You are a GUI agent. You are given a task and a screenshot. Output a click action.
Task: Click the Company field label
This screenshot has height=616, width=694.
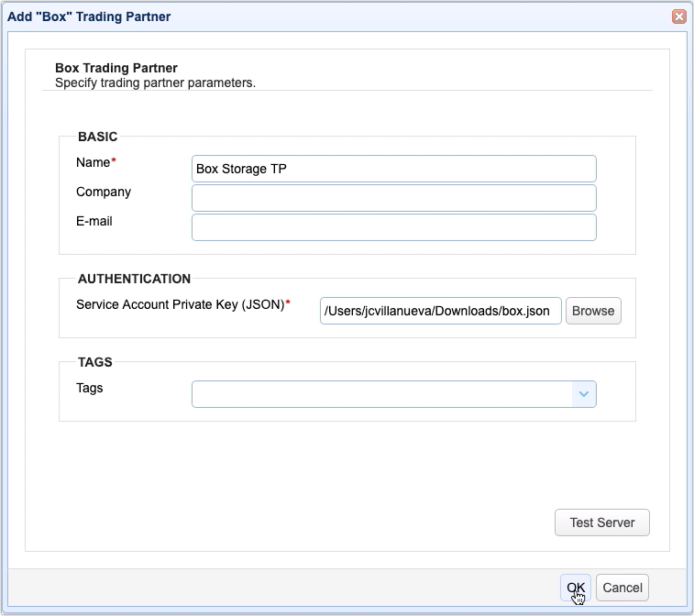pos(104,192)
